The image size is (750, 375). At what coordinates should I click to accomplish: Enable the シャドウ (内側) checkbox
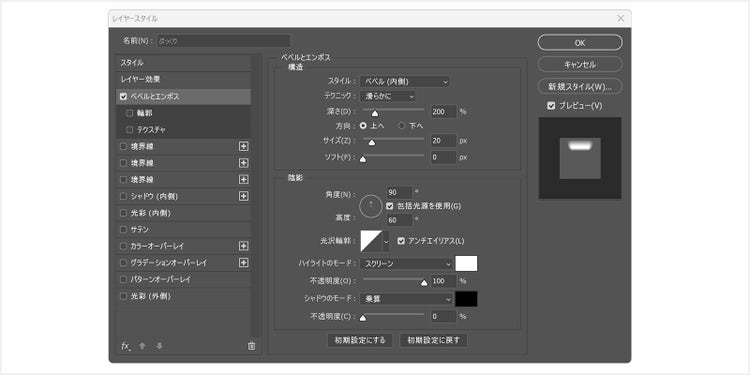(x=123, y=196)
